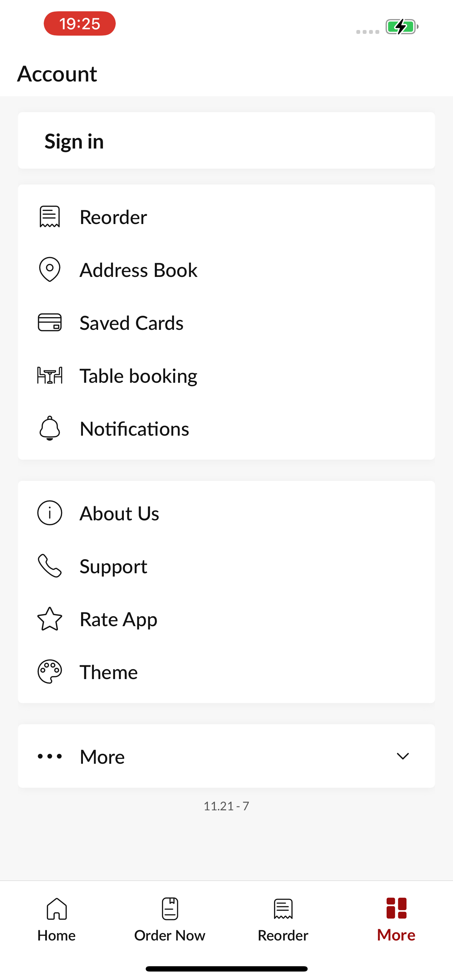Open the Saved Cards entry
Viewport: 453px width, 980px height.
click(x=226, y=322)
